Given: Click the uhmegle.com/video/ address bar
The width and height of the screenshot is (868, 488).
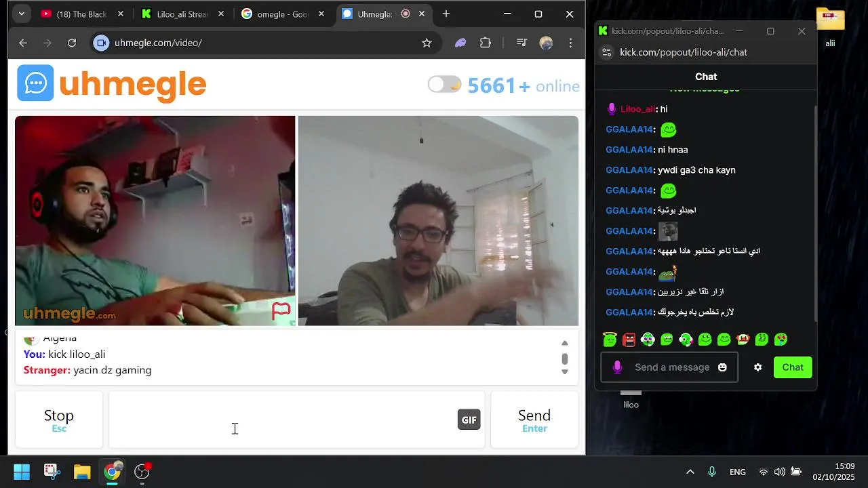Looking at the screenshot, I should pyautogui.click(x=264, y=43).
